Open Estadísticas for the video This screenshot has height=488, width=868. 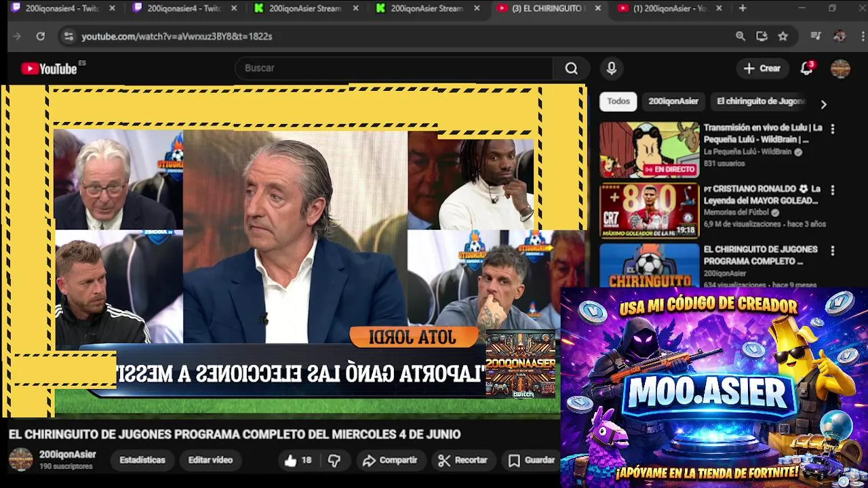point(142,460)
